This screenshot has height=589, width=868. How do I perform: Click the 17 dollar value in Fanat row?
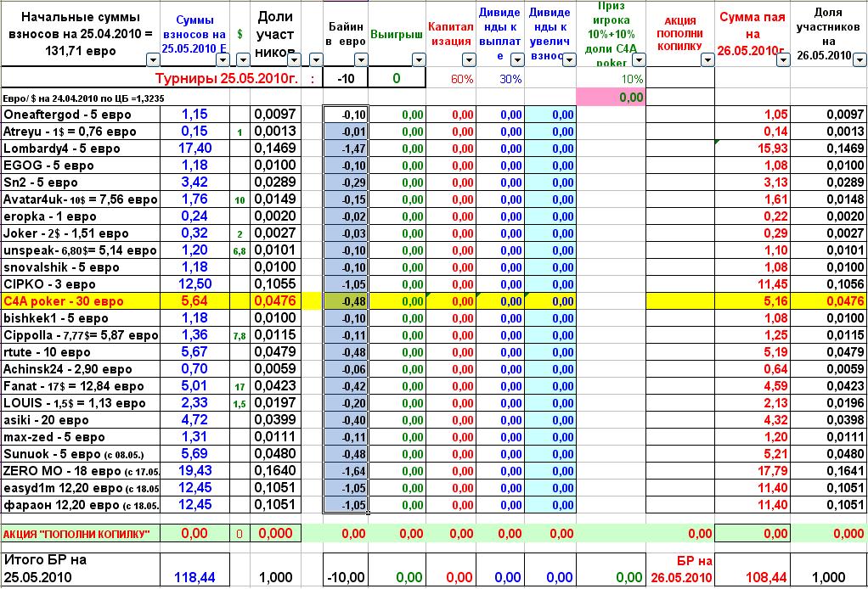coord(240,387)
